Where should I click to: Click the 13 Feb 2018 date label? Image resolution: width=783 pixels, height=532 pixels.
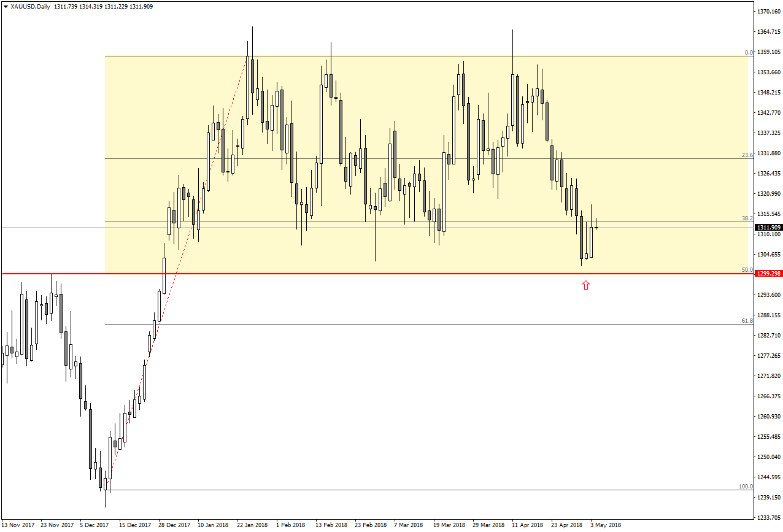point(331,525)
